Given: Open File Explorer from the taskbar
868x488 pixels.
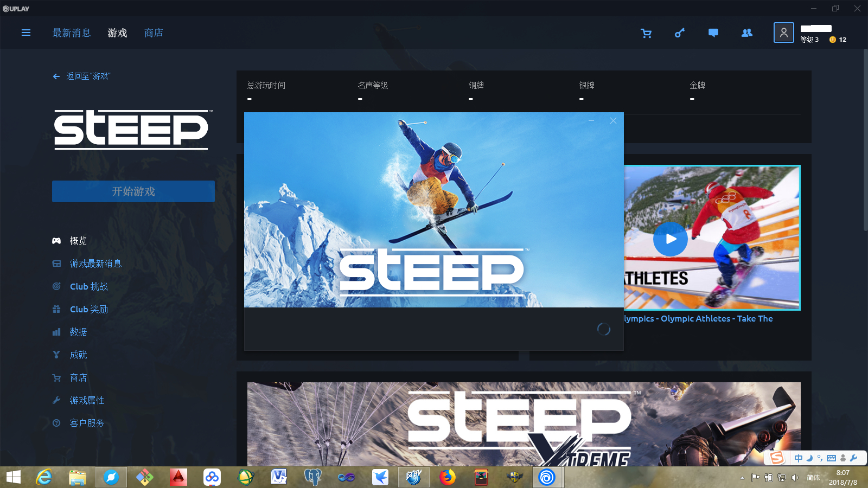Looking at the screenshot, I should [x=78, y=477].
